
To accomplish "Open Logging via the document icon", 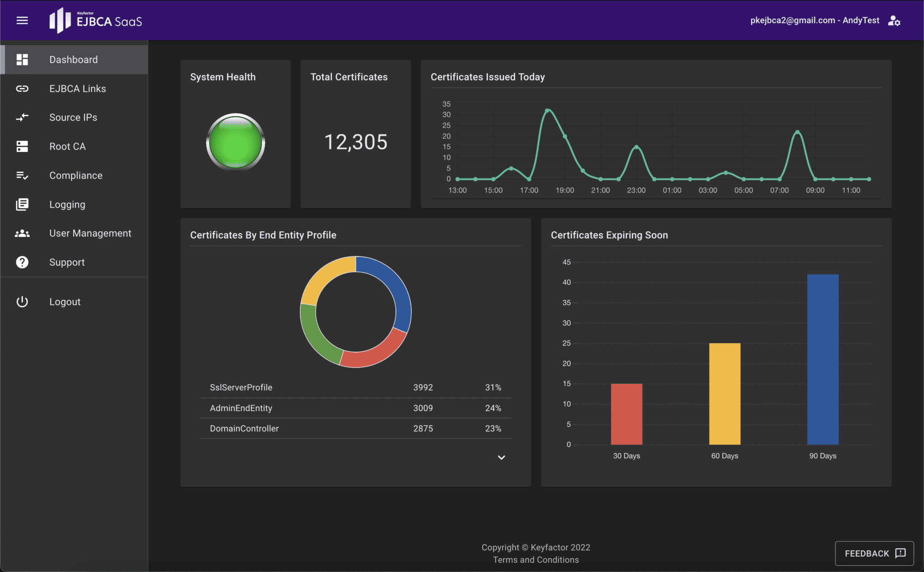I will click(x=22, y=204).
